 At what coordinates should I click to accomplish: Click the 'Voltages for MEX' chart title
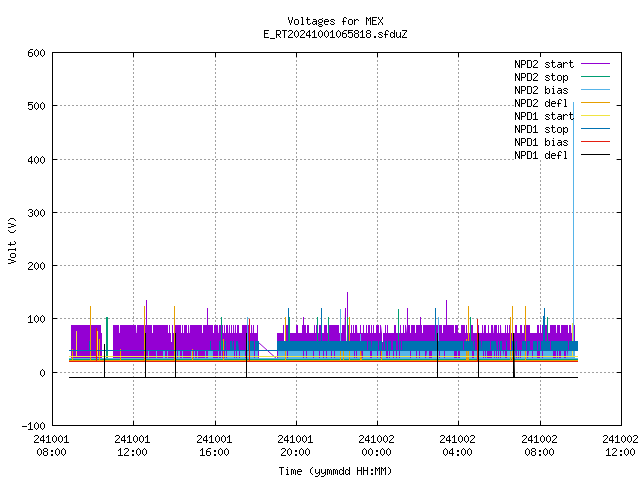tap(335, 21)
